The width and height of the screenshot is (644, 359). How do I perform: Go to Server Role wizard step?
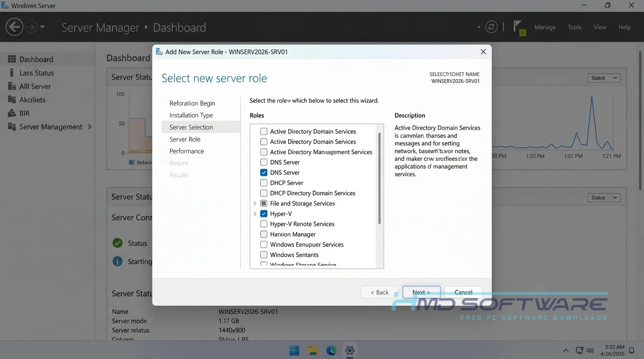[x=185, y=139]
